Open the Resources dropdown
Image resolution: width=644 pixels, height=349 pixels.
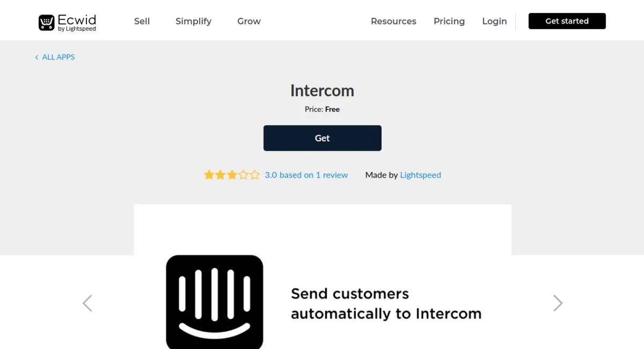coord(393,21)
